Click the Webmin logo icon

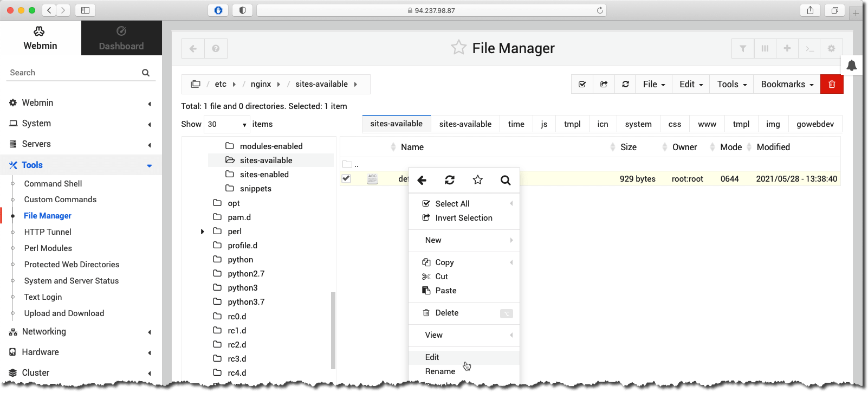(39, 31)
